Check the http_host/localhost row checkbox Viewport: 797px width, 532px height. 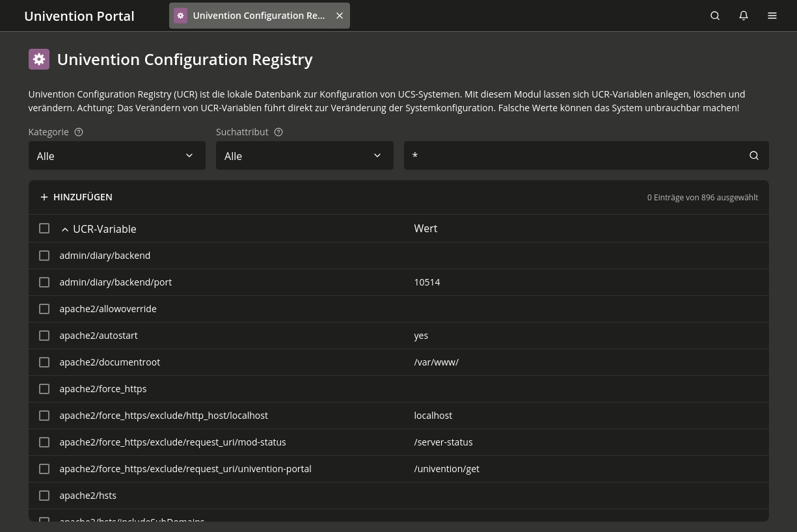[x=44, y=416]
